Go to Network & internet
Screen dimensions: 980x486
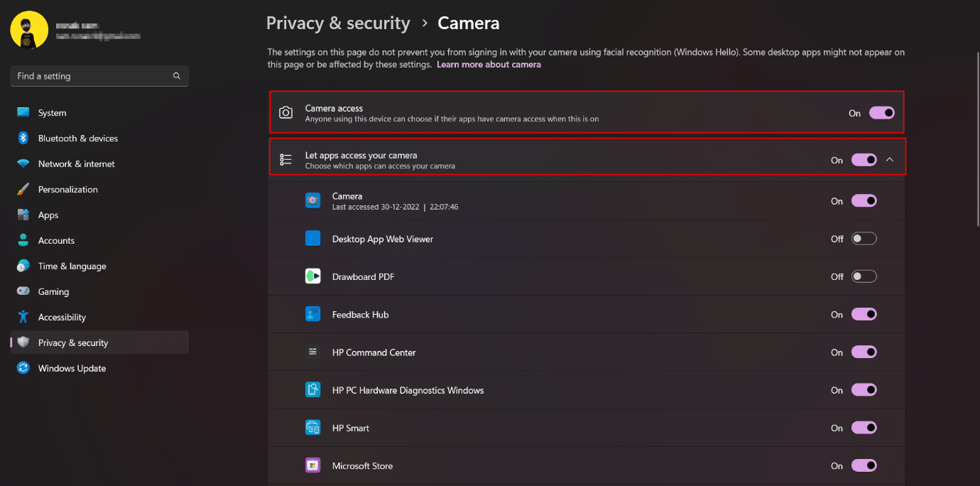point(99,164)
